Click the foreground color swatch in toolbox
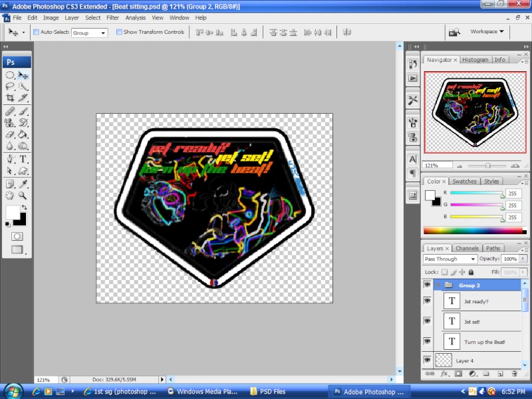The width and height of the screenshot is (532, 399). (12, 212)
